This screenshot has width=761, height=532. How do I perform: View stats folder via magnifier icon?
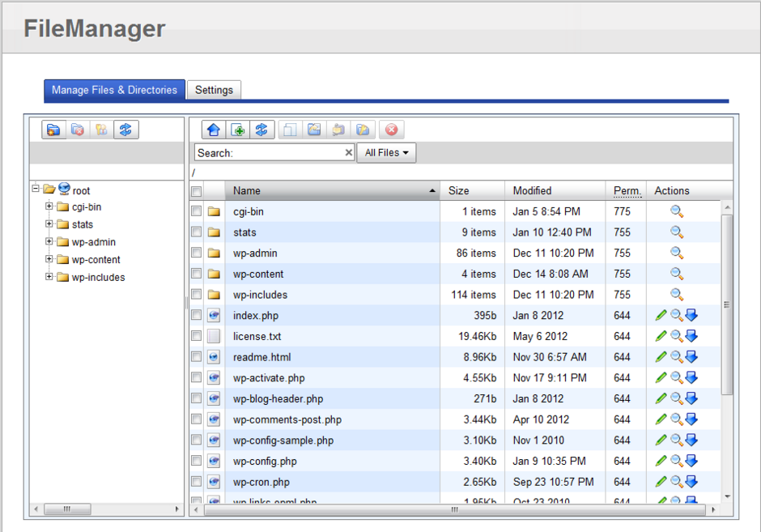[677, 232]
